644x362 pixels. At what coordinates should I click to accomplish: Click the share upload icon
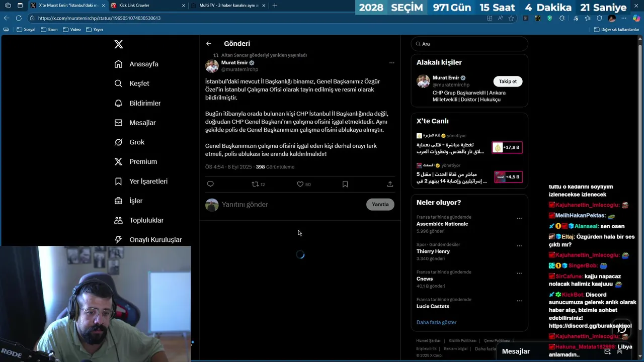click(x=390, y=184)
